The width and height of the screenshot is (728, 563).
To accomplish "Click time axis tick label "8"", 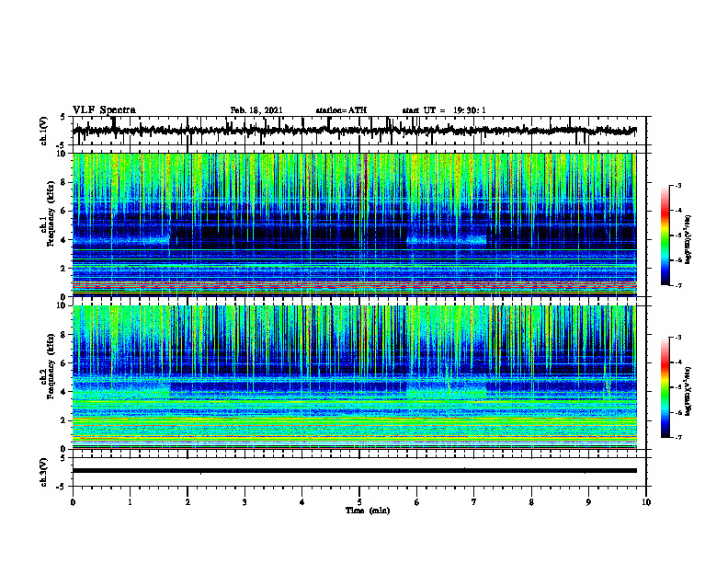I will click(x=531, y=502).
